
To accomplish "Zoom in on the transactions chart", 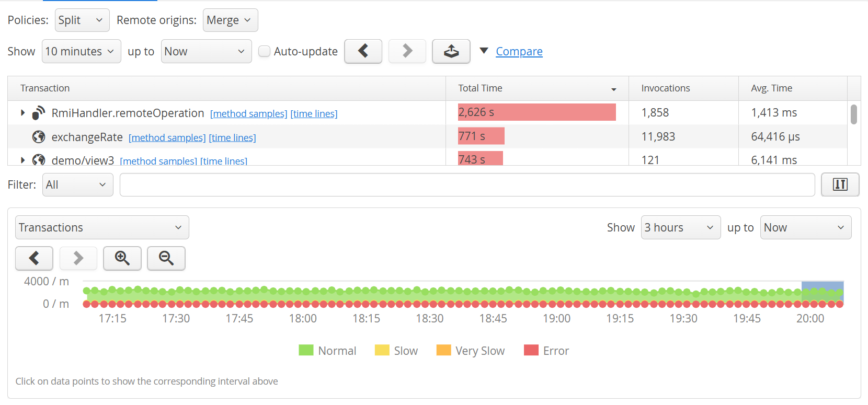I will coord(122,258).
